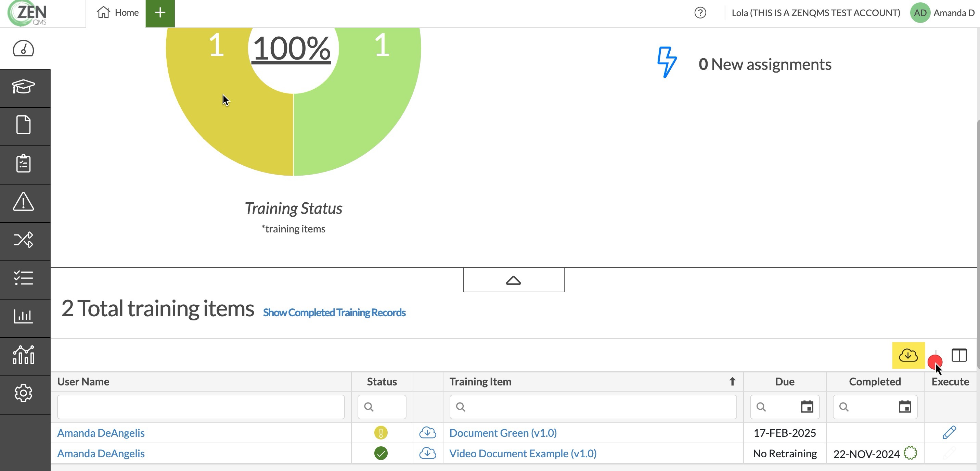This screenshot has width=980, height=471.
Task: Open the Document Green (v1.0) link
Action: click(x=503, y=433)
